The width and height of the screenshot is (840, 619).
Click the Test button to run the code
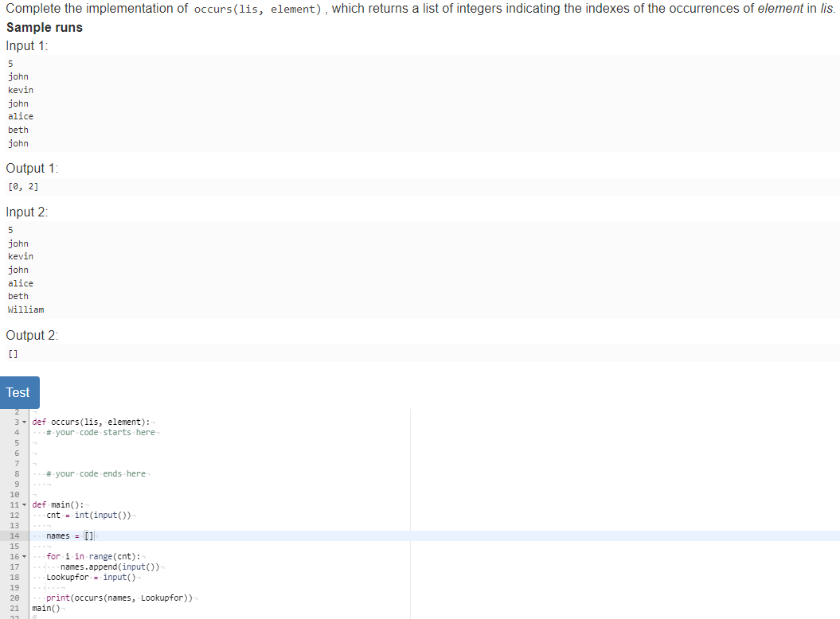[x=19, y=391]
